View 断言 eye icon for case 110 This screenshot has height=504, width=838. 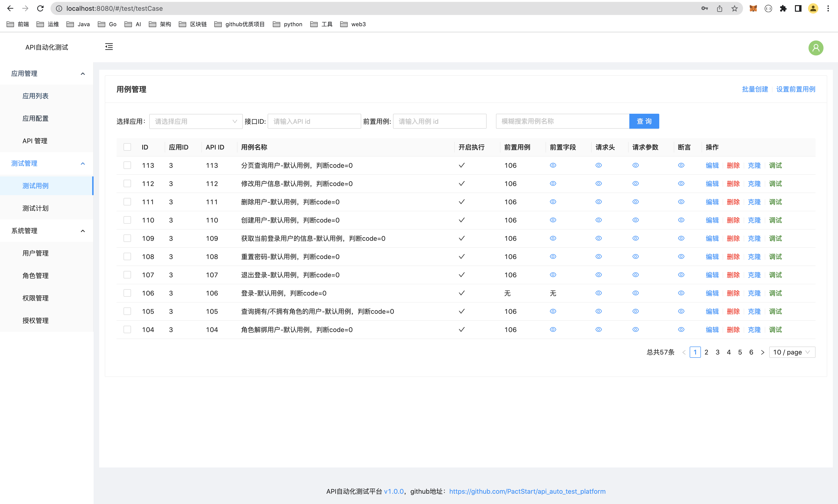[681, 220]
